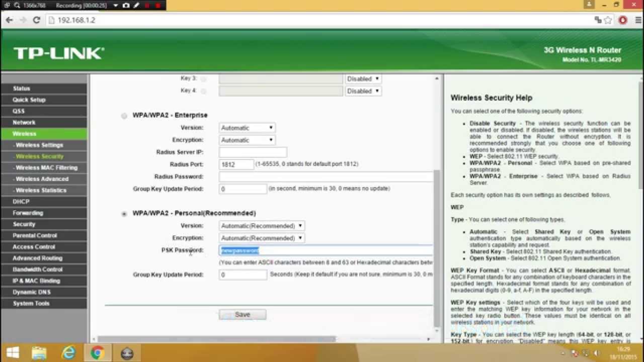Image resolution: width=644 pixels, height=362 pixels.
Task: Open the Chrome user profile button
Action: 589,5
